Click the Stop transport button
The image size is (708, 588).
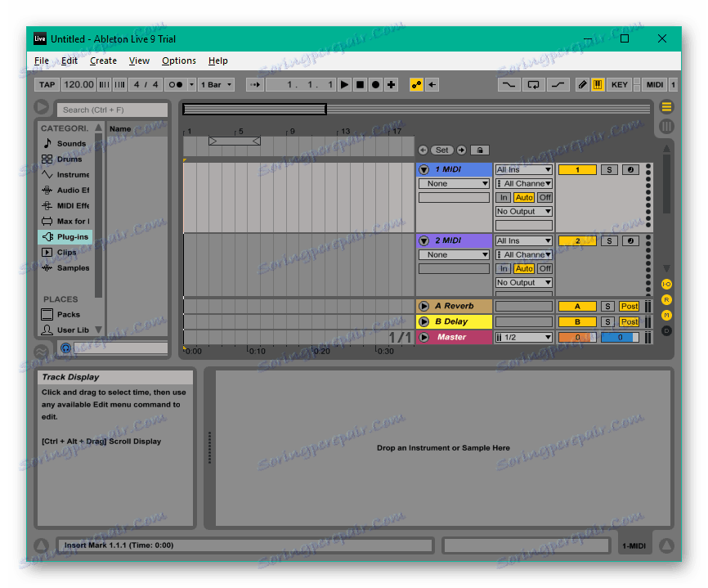[x=360, y=84]
